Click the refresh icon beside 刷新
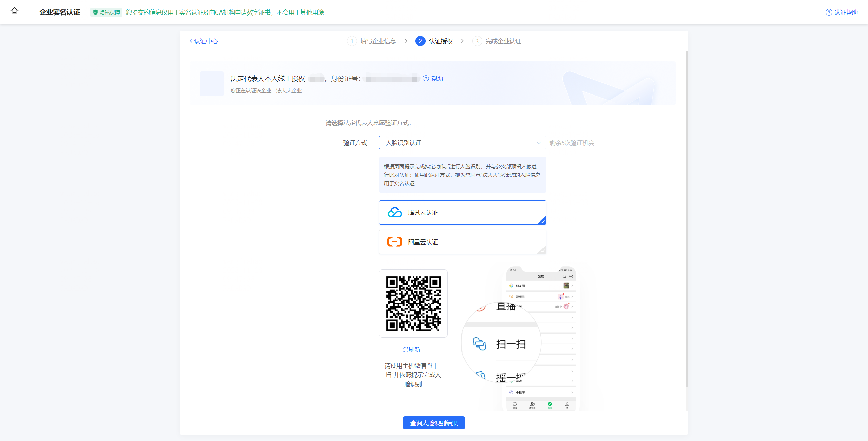This screenshot has width=868, height=441. [x=405, y=350]
